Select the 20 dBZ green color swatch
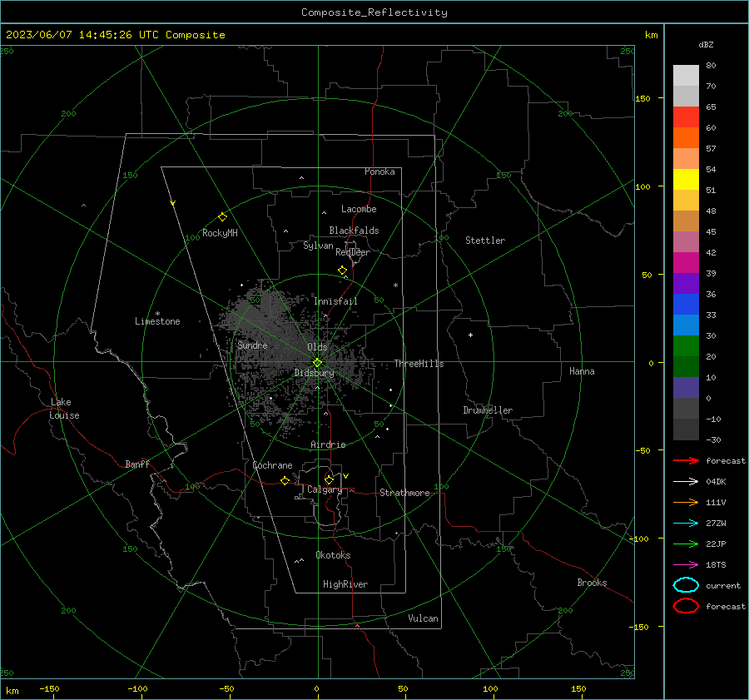749x700 pixels. click(x=686, y=346)
